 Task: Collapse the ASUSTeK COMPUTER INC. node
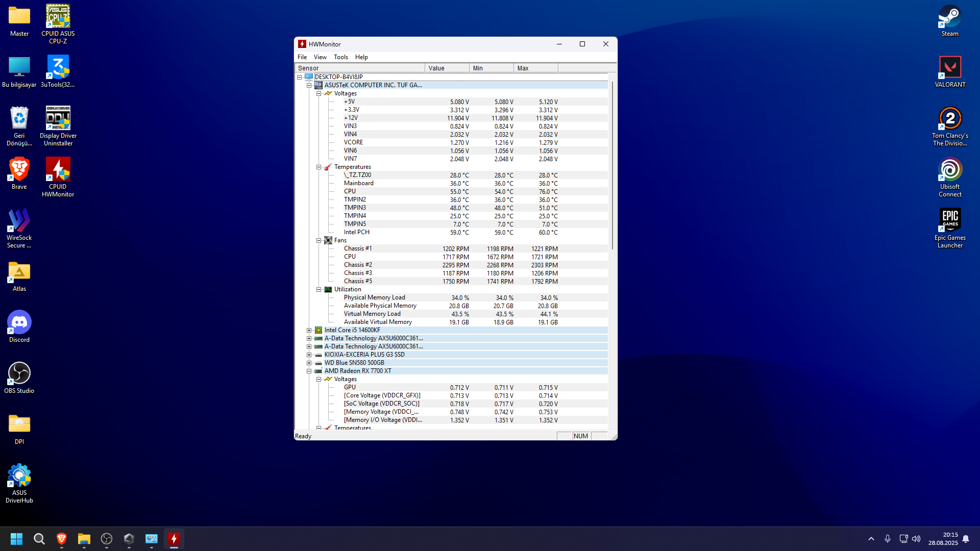[x=309, y=85]
